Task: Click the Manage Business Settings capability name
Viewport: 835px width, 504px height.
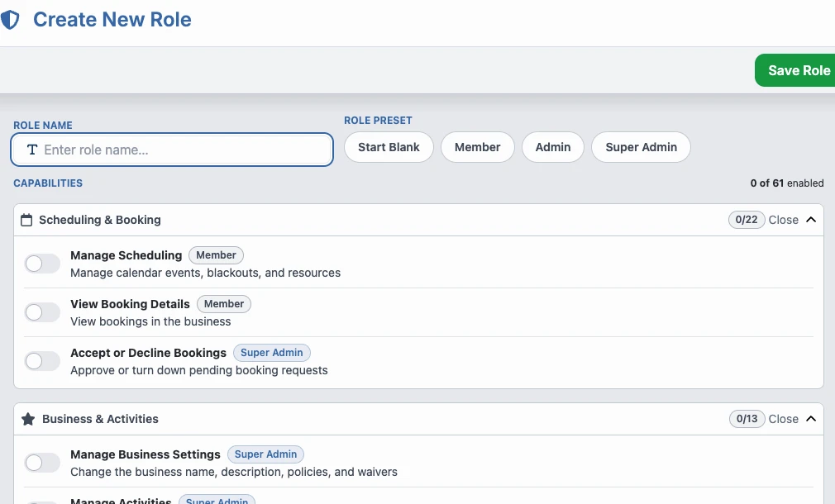Action: click(146, 454)
